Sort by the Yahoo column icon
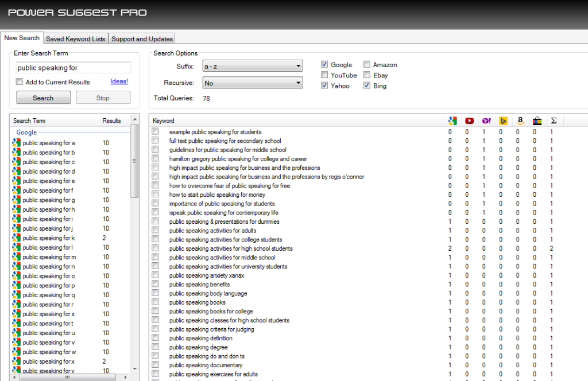Screen dimensions: 588x381 pyautogui.click(x=486, y=120)
